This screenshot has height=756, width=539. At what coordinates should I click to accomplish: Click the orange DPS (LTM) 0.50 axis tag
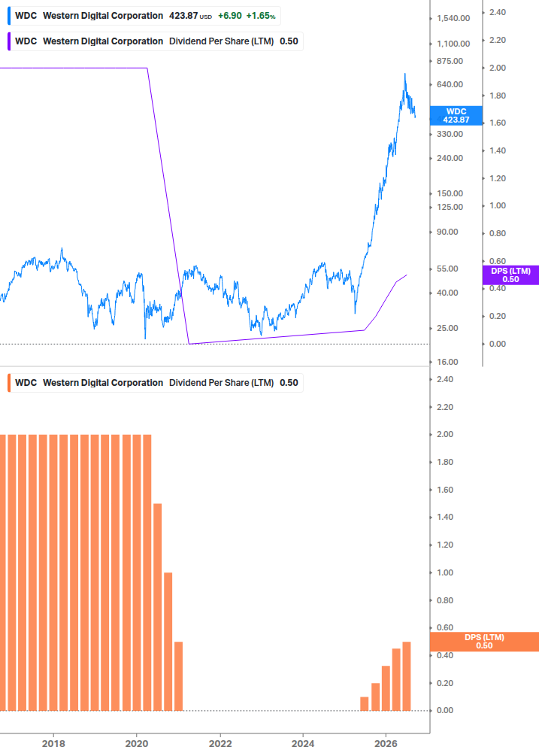point(484,642)
